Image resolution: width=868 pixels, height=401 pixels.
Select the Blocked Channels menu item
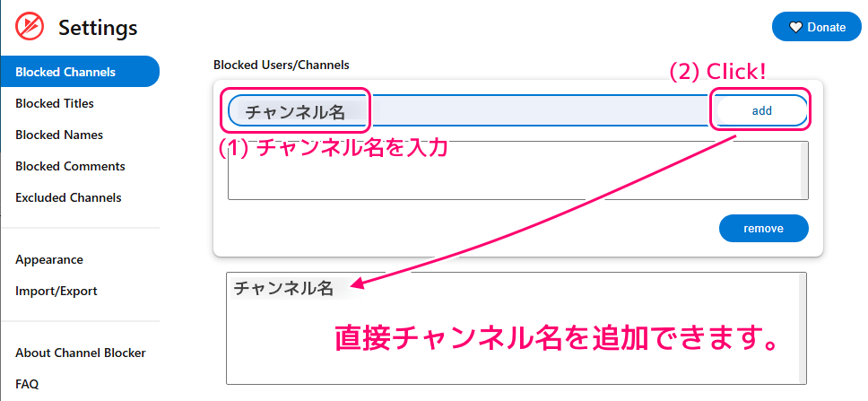click(80, 72)
